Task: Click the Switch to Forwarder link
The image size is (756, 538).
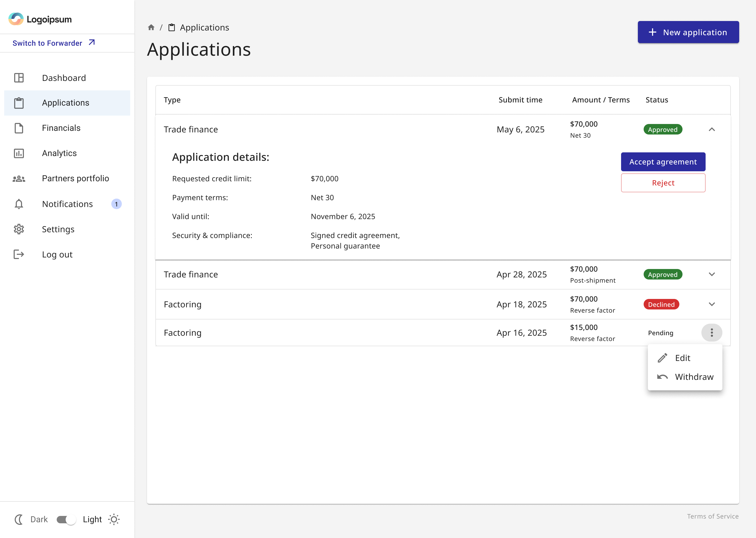Action: (x=54, y=43)
